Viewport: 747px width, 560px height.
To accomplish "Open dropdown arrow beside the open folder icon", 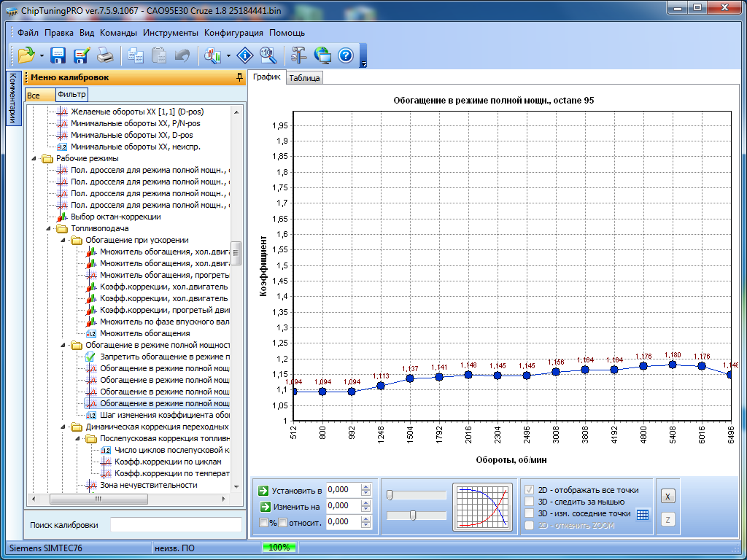I will click(x=42, y=55).
